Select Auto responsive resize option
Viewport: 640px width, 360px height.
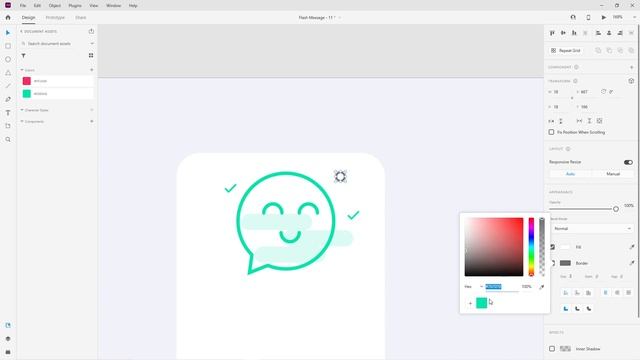(x=571, y=174)
